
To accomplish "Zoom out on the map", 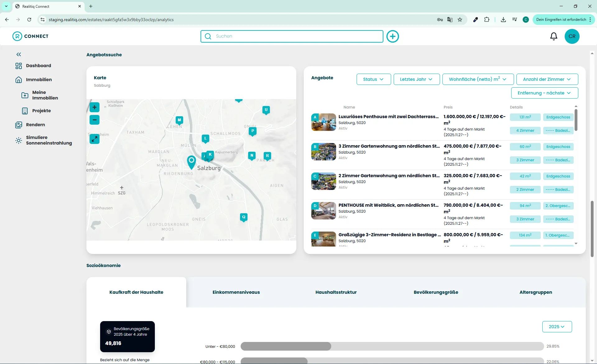I will 95,120.
